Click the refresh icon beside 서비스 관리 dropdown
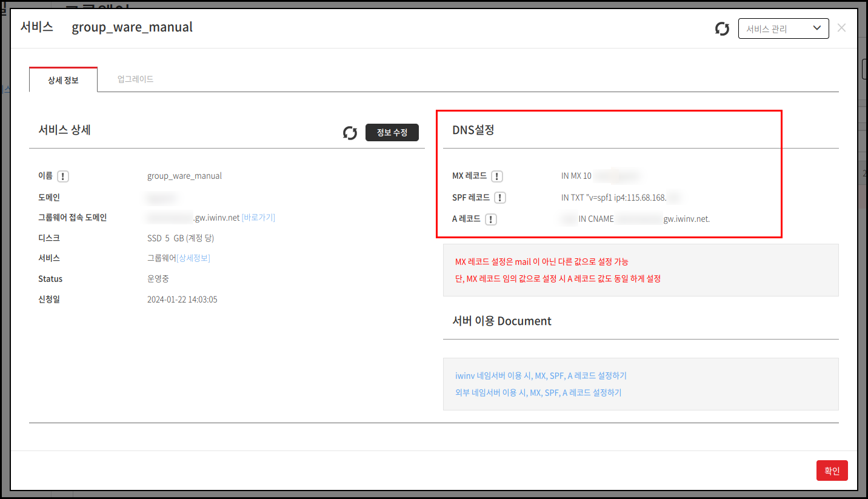868x499 pixels. click(722, 28)
